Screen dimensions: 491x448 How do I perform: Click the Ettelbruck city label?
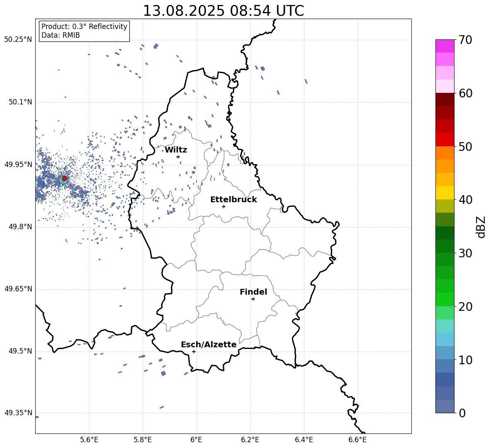tap(233, 200)
